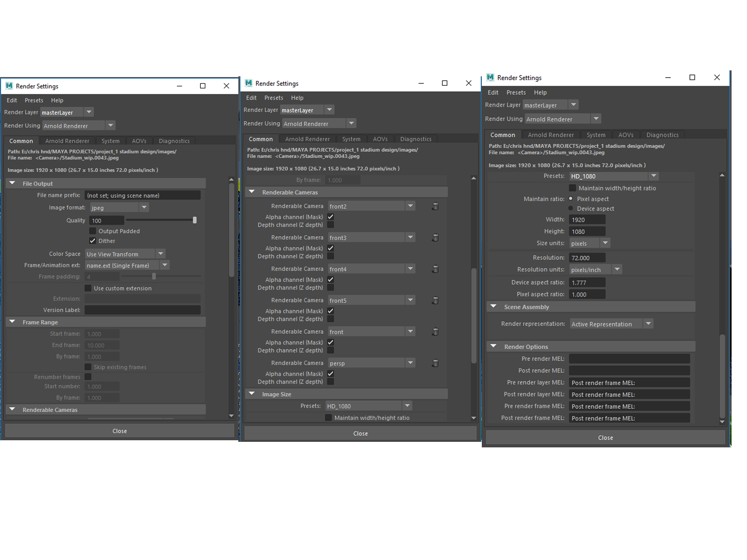Open the Help menu in the right window
Viewport: 747px width, 560px height.
[x=540, y=92]
